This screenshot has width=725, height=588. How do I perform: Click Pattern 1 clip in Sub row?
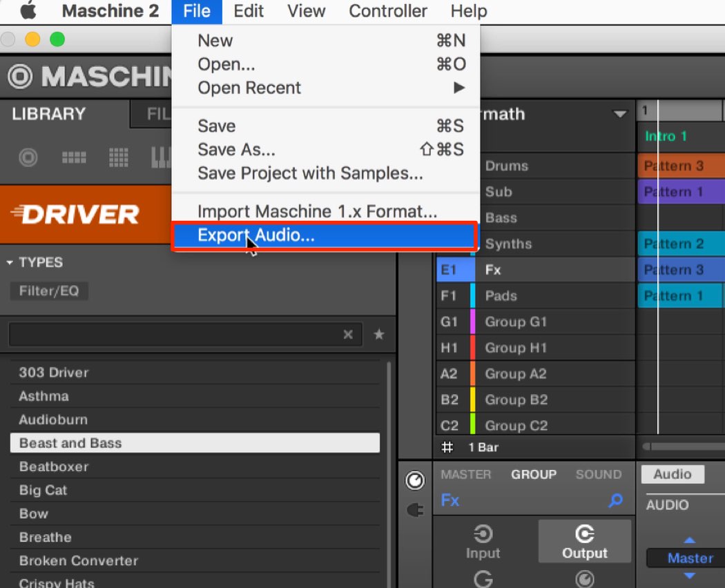(681, 192)
